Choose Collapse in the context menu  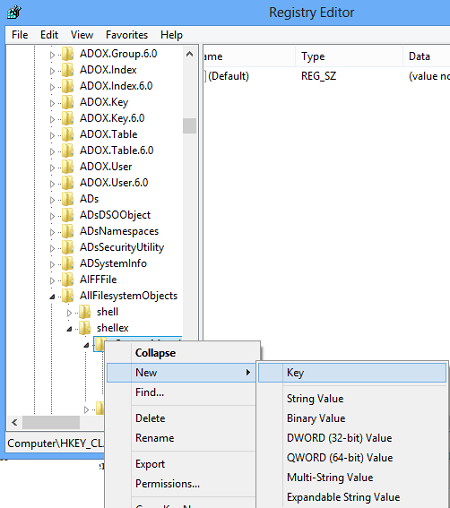click(182, 353)
